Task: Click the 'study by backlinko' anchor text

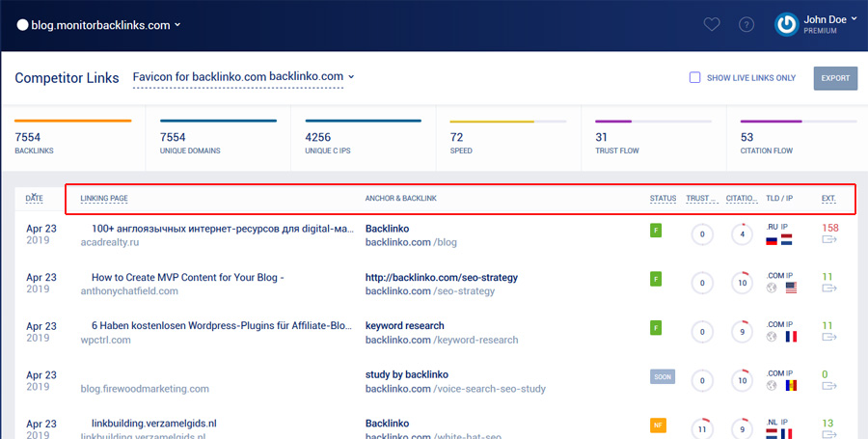Action: tap(407, 374)
